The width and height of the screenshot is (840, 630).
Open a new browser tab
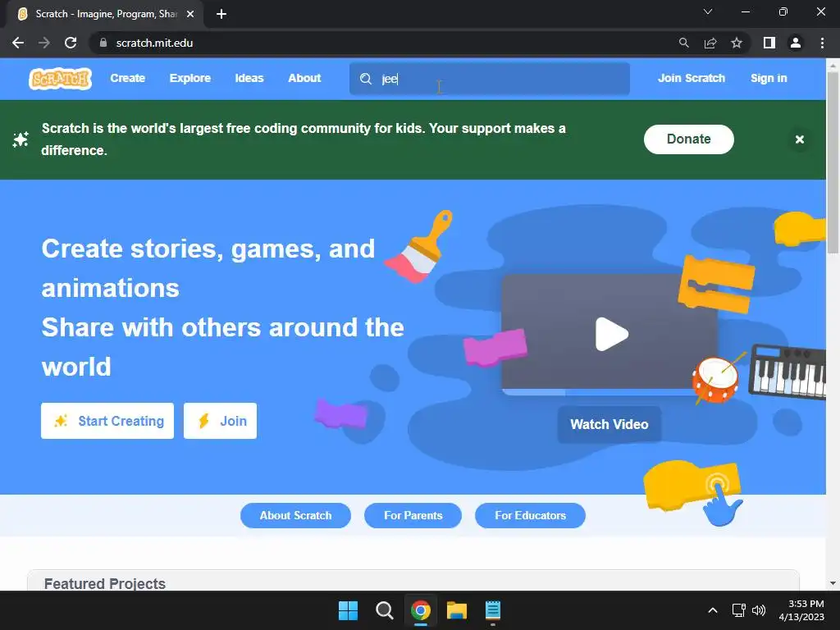(x=221, y=14)
